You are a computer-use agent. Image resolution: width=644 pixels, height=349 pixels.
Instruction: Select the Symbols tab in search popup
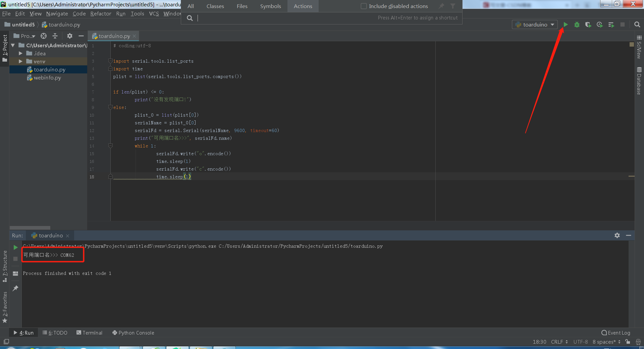270,6
